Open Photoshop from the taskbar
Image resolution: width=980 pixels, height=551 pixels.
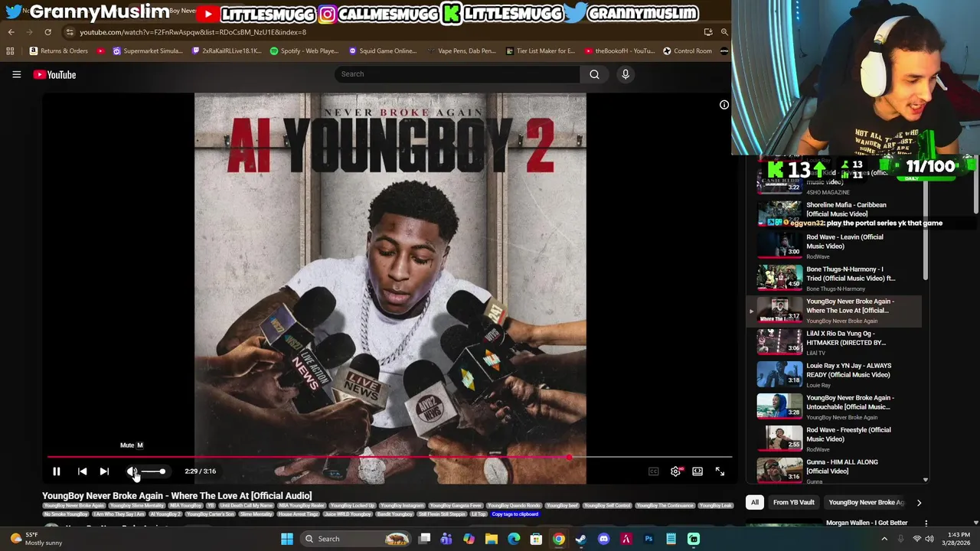click(x=648, y=539)
